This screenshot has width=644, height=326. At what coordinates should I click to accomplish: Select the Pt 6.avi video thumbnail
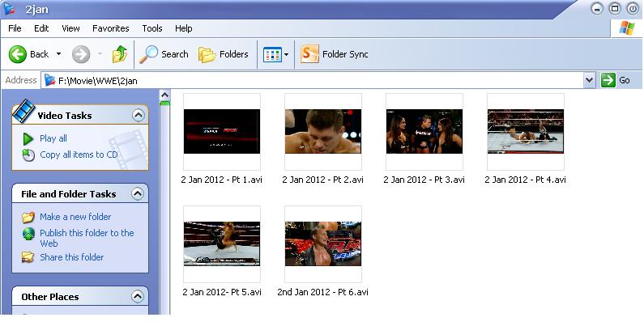click(x=323, y=244)
